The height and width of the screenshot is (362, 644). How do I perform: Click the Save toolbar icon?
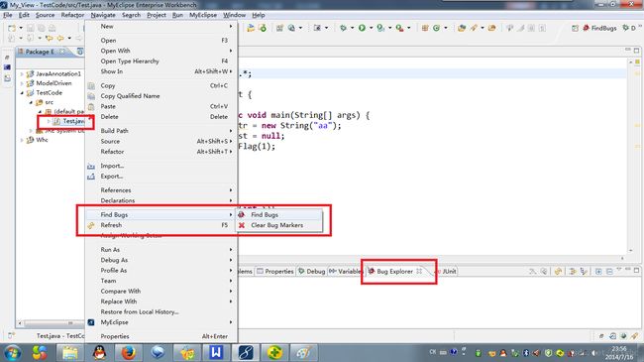point(31,28)
